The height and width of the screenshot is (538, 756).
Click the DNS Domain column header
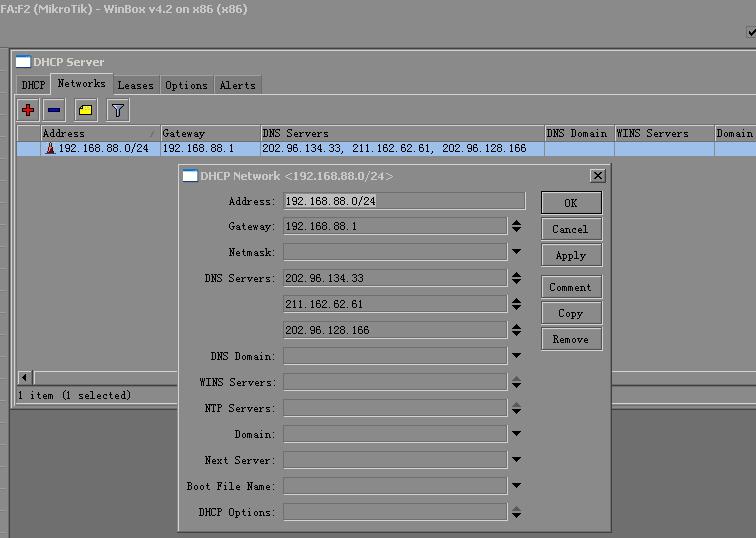pyautogui.click(x=579, y=133)
